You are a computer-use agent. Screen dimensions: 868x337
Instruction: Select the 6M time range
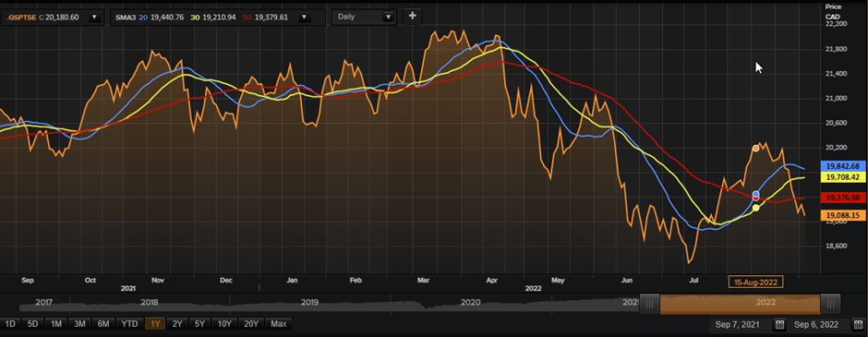tap(103, 324)
